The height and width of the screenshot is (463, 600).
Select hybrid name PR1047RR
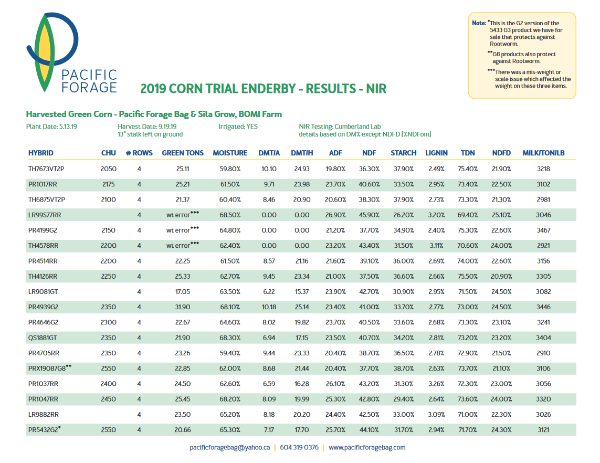pos(43,399)
